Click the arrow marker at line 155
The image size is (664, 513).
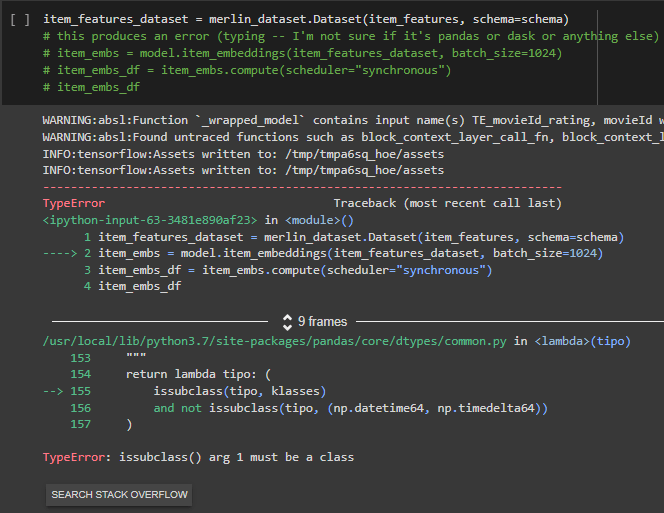point(56,391)
